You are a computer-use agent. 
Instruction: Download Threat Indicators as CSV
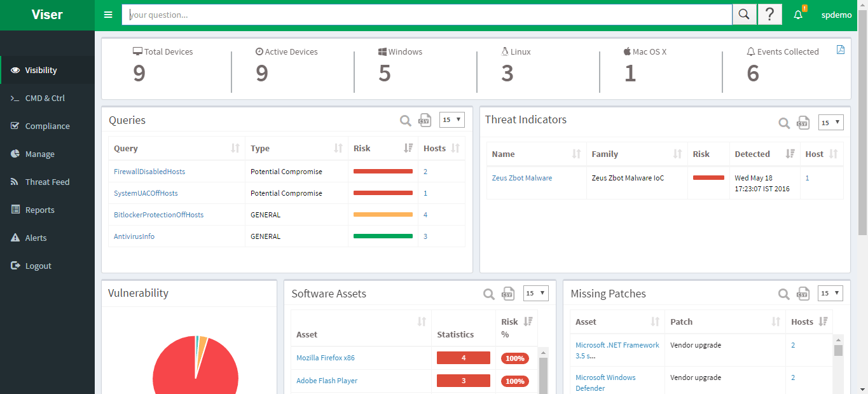803,123
